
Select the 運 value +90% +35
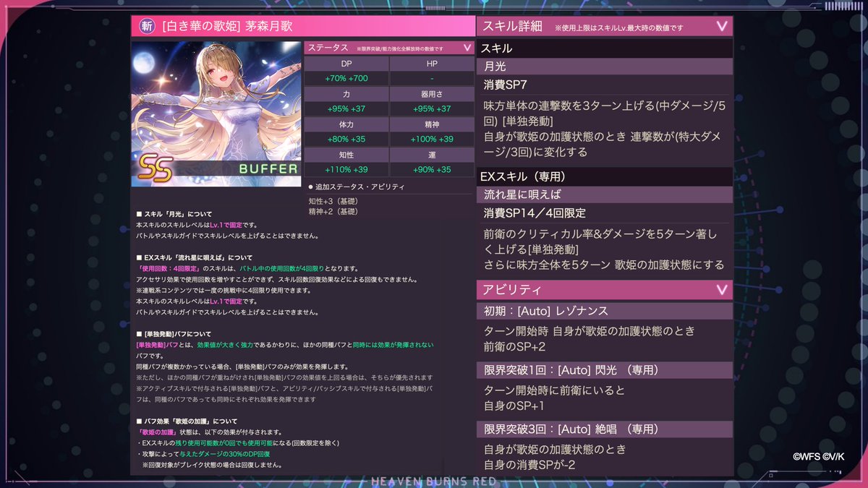click(x=432, y=169)
